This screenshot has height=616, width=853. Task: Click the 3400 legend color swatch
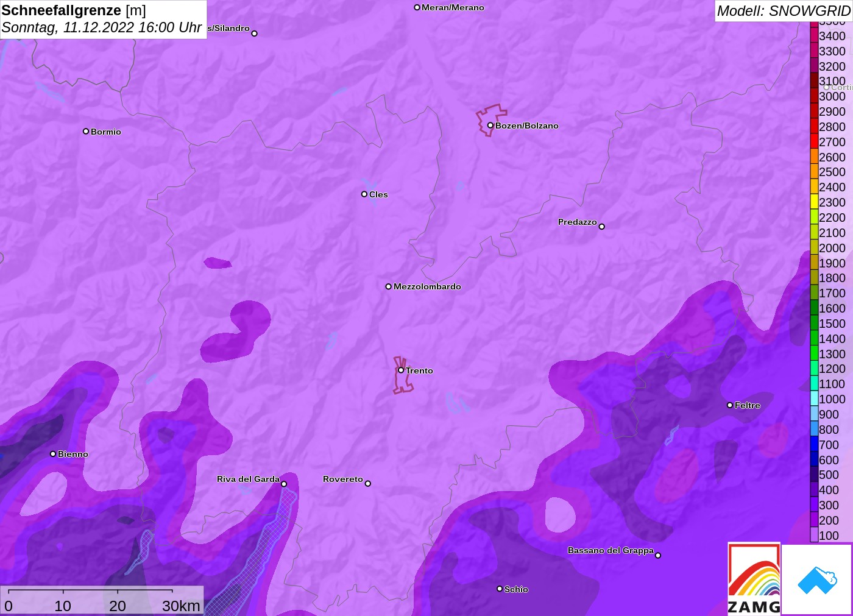click(x=814, y=36)
